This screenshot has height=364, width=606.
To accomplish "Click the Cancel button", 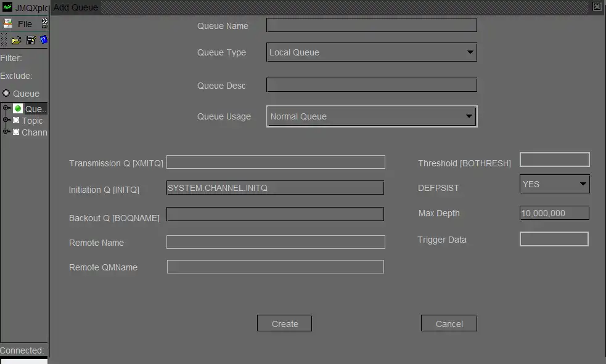I will pyautogui.click(x=449, y=323).
